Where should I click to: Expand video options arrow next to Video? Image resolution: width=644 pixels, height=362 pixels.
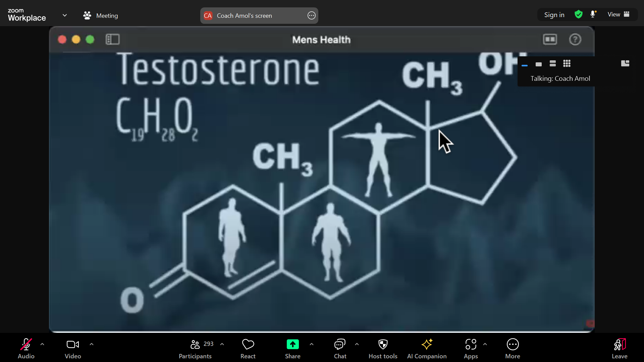pyautogui.click(x=92, y=344)
